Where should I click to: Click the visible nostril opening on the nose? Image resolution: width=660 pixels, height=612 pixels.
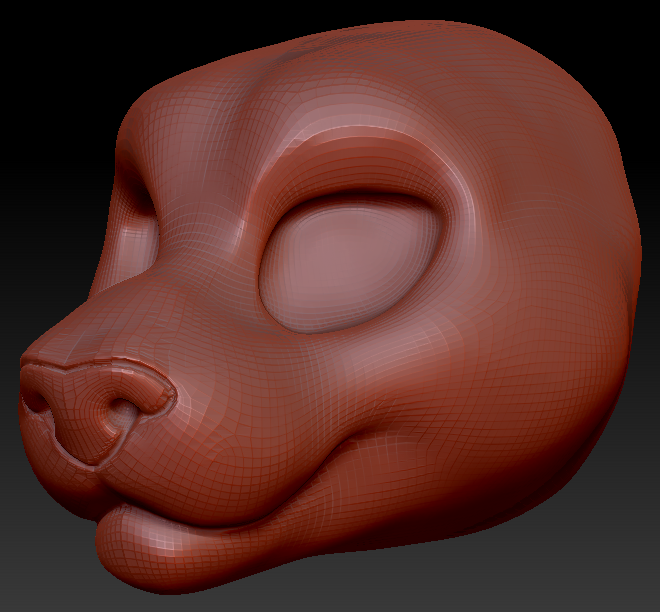123,414
